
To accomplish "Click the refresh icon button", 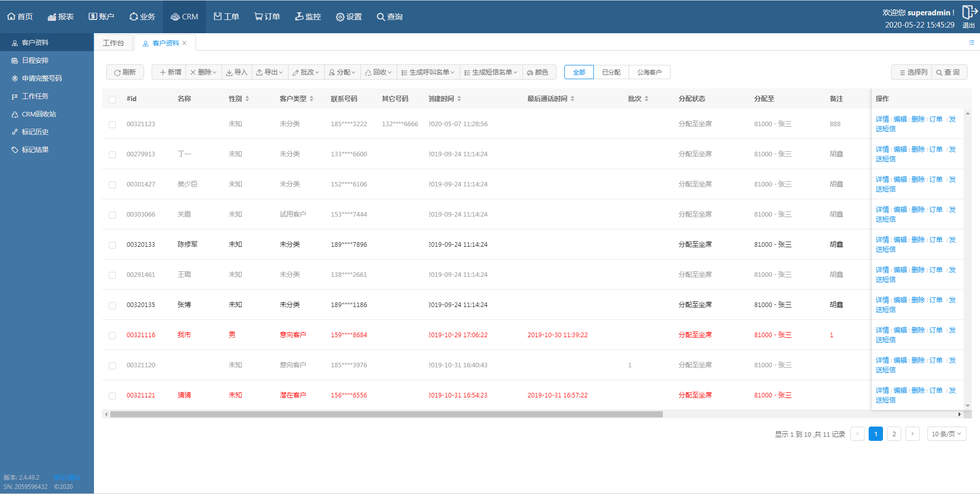I will pos(125,73).
